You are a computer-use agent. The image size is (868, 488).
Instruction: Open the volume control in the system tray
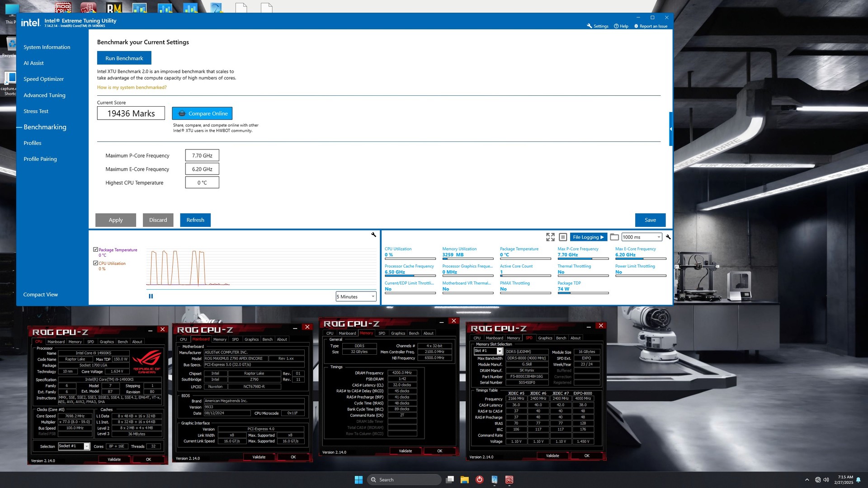(826, 480)
